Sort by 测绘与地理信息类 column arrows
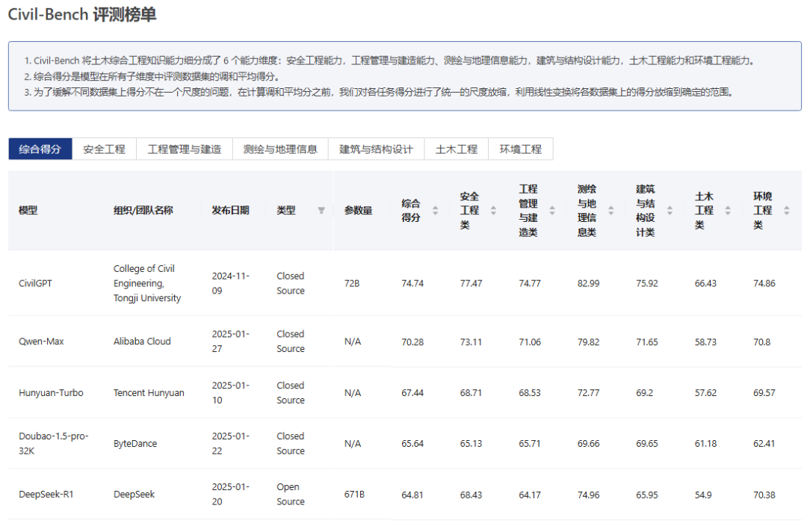The width and height of the screenshot is (807, 532). tap(611, 211)
